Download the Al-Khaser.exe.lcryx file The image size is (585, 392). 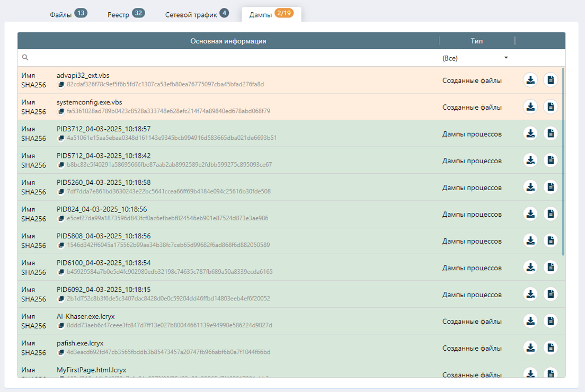click(530, 320)
